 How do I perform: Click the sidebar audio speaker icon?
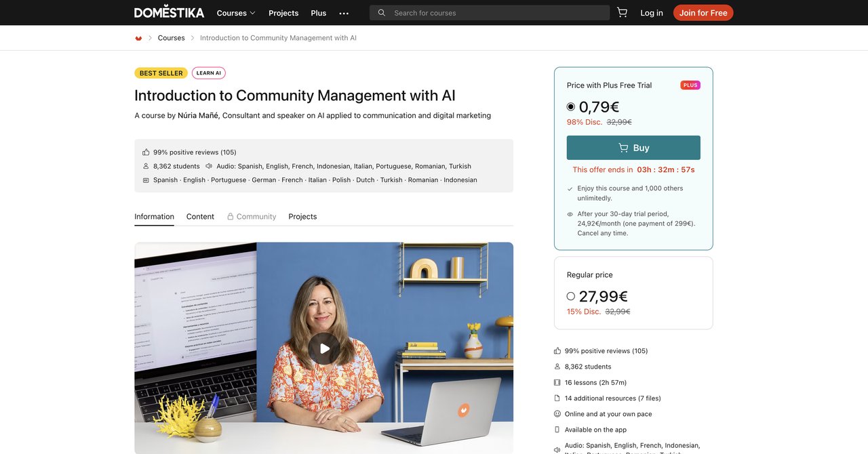pos(557,450)
